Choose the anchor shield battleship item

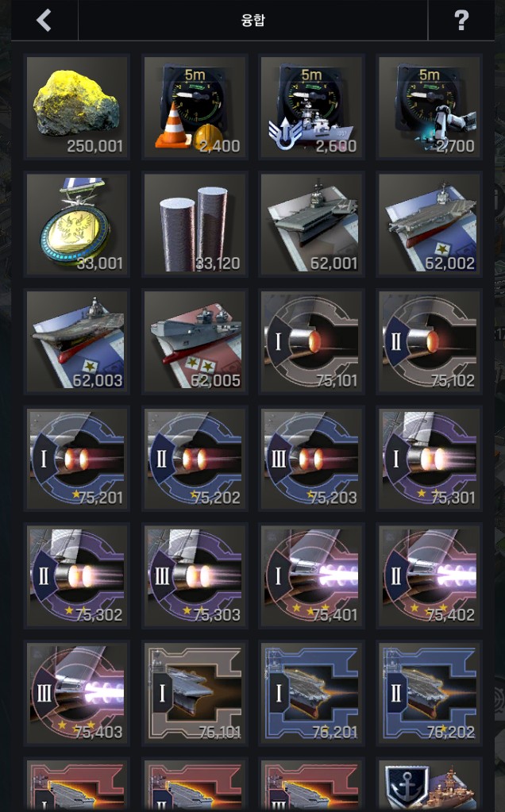430,785
